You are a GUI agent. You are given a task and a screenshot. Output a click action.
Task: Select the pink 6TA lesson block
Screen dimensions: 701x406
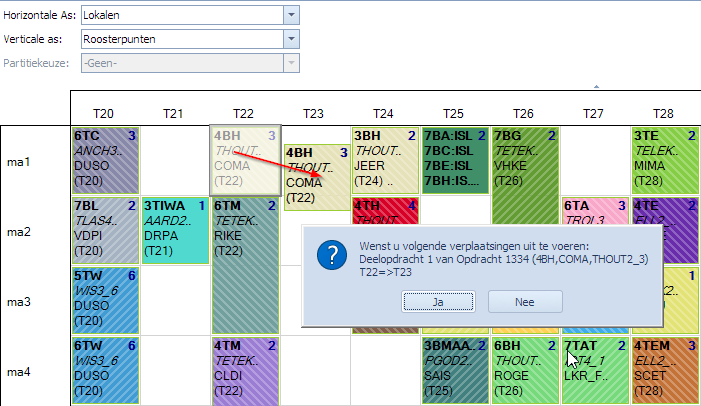click(x=595, y=211)
